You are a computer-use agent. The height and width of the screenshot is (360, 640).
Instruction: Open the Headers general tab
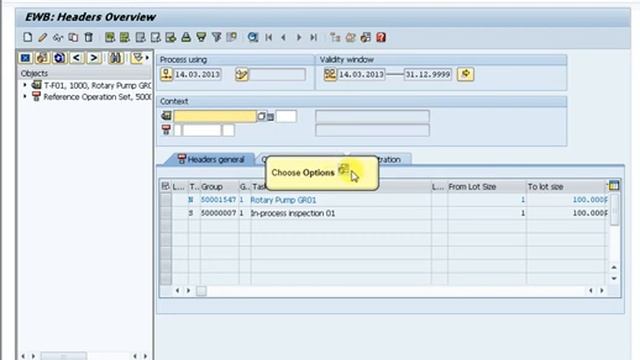coord(211,160)
